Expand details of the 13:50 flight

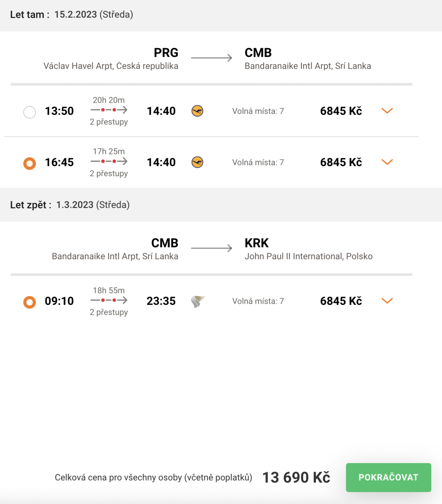pyautogui.click(x=387, y=111)
